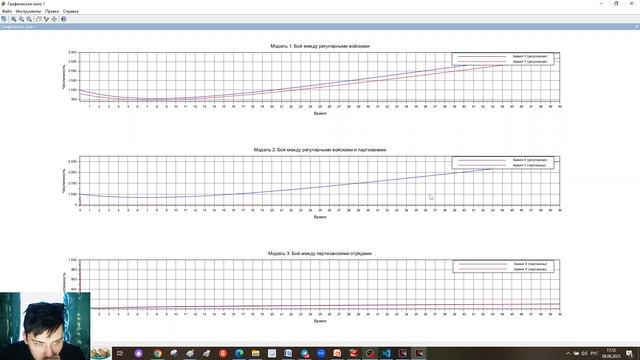Select the 2D/3D rotation tool icon
640x360 pixels.
39,19
